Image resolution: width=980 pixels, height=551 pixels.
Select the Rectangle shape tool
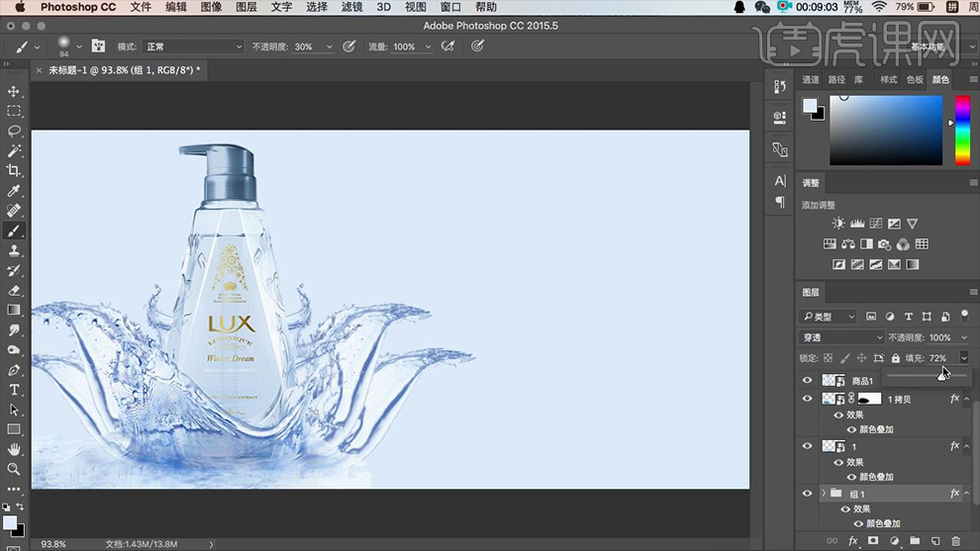[x=14, y=429]
